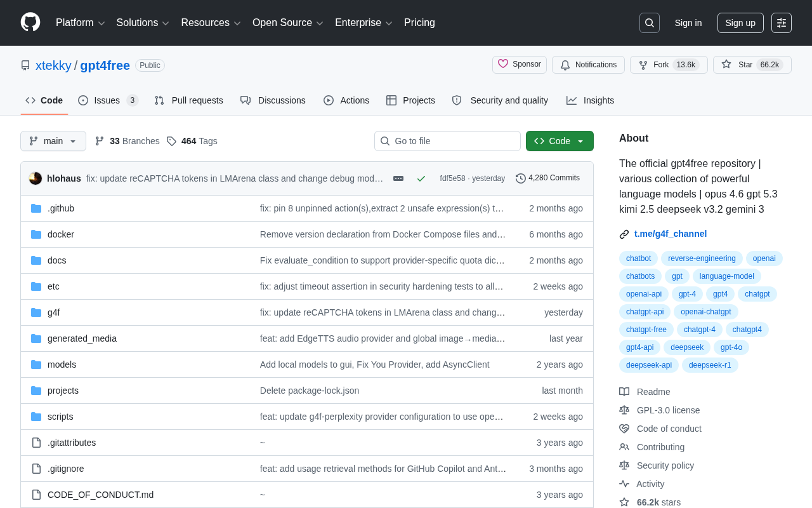Image resolution: width=812 pixels, height=508 pixels.
Task: Click the gpt-4o topic tag
Action: 731,347
